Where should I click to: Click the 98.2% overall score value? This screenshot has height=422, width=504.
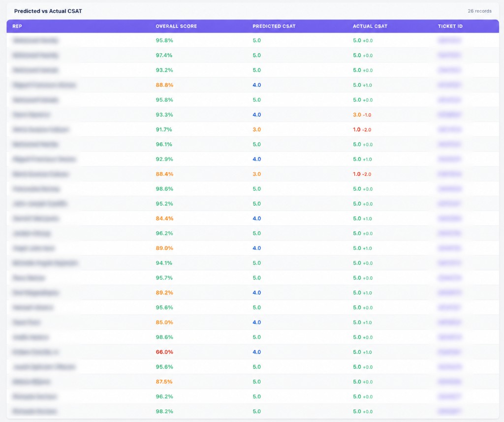164,411
